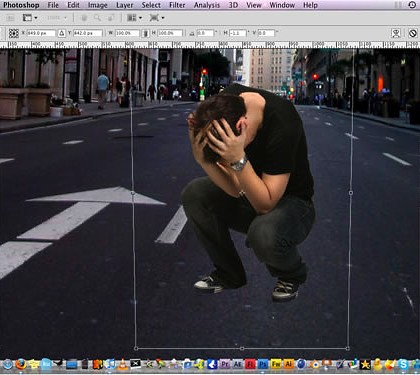Open the Window menu
The image size is (420, 375).
click(282, 5)
